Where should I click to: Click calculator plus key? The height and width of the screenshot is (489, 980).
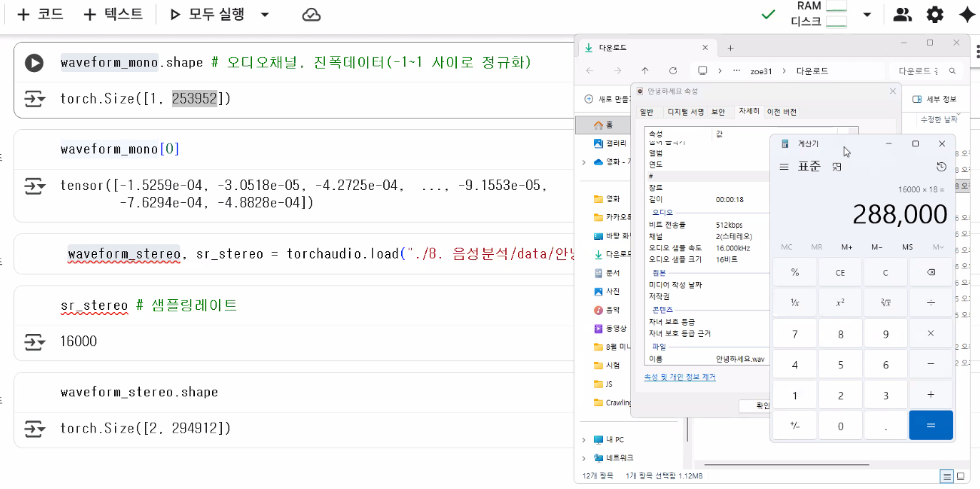(x=931, y=395)
